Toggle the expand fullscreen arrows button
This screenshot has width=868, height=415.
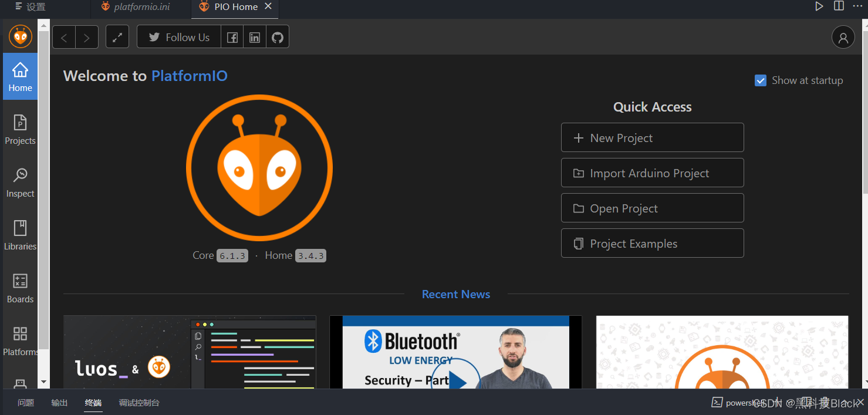coord(117,37)
